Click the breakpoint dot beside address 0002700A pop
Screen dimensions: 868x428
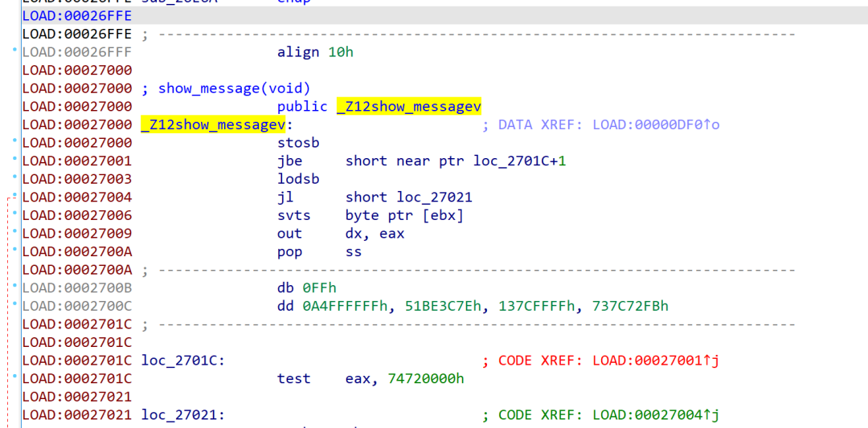click(x=14, y=250)
